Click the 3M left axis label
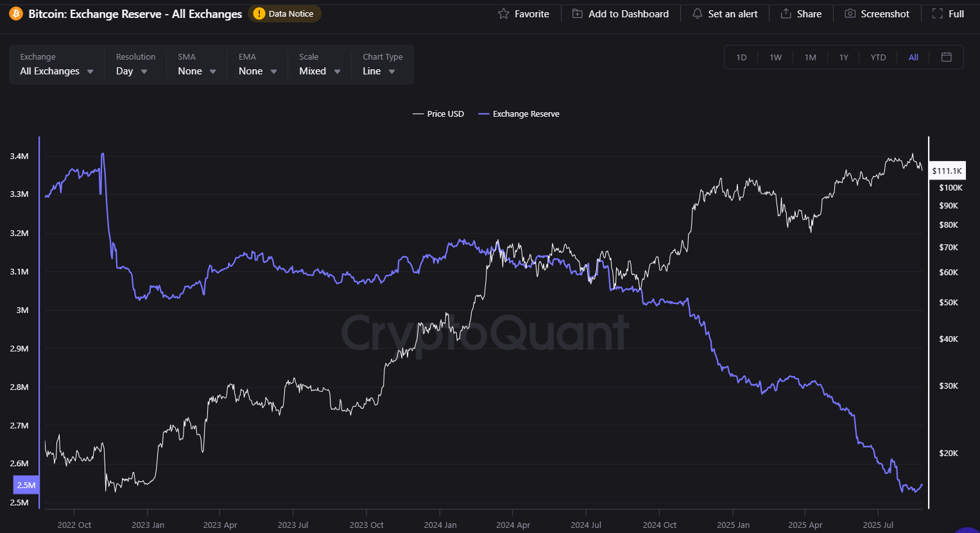This screenshot has height=533, width=980. tap(22, 310)
